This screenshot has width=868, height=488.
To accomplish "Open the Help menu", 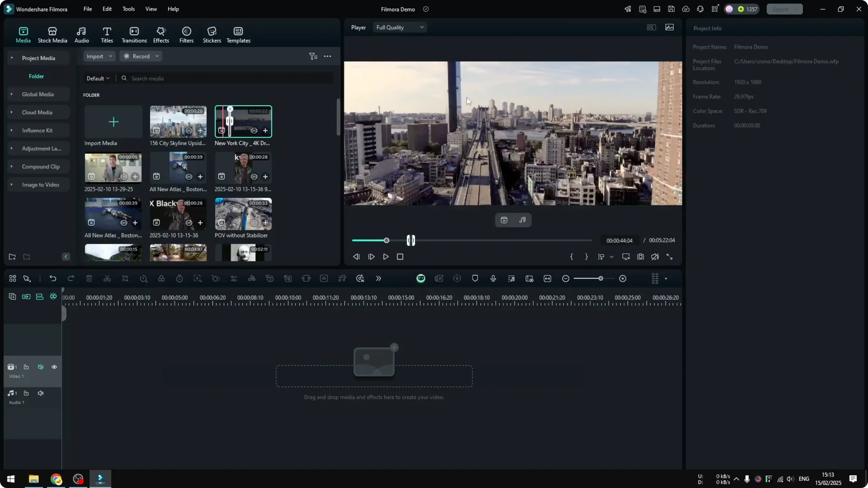I will [x=173, y=9].
